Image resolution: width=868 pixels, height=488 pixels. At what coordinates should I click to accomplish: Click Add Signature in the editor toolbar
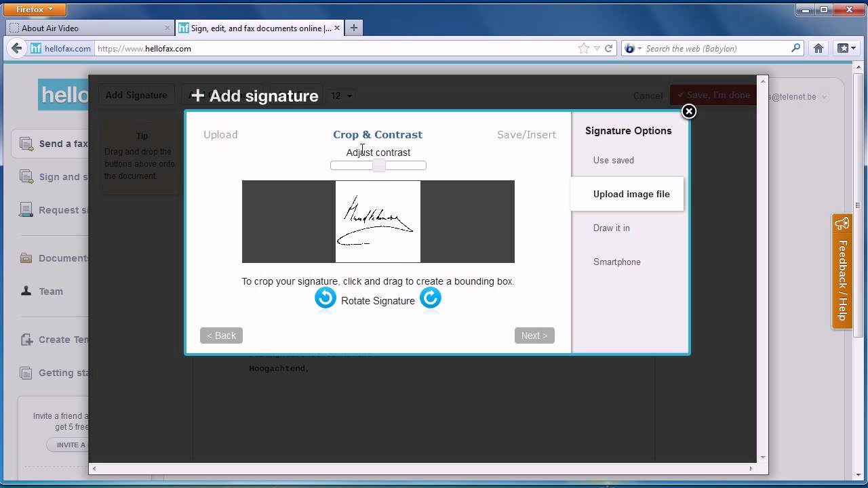coord(136,96)
